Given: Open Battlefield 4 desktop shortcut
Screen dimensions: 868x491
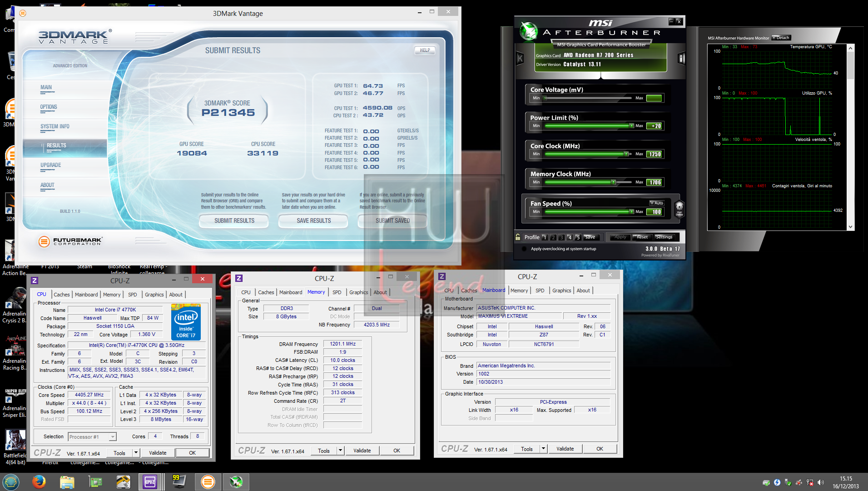Looking at the screenshot, I should point(15,446).
